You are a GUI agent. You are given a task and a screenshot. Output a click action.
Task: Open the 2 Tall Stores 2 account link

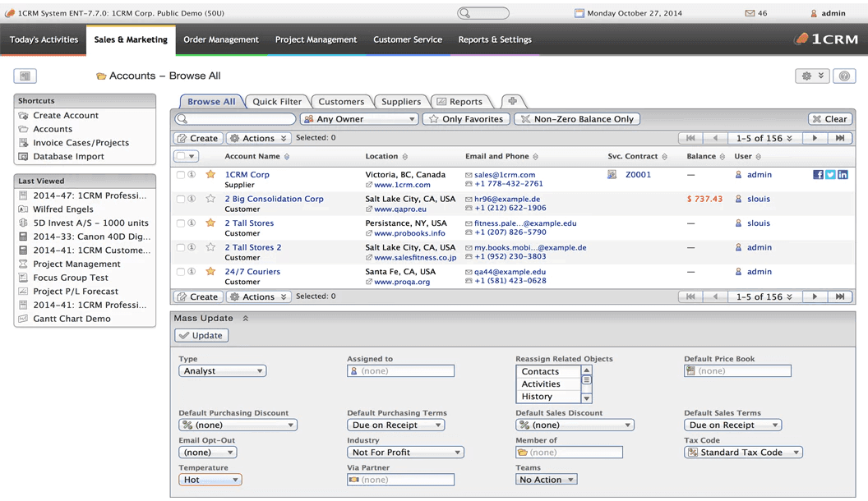coord(253,247)
